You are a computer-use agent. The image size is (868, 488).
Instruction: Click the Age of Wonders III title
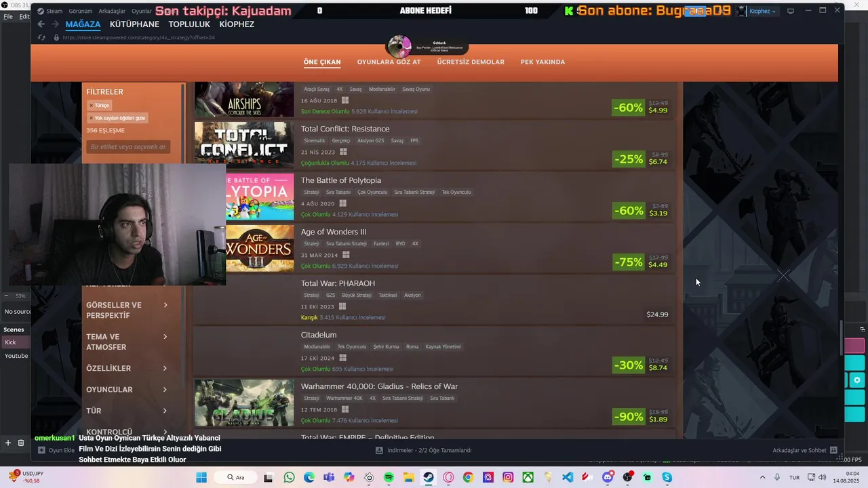pyautogui.click(x=334, y=232)
